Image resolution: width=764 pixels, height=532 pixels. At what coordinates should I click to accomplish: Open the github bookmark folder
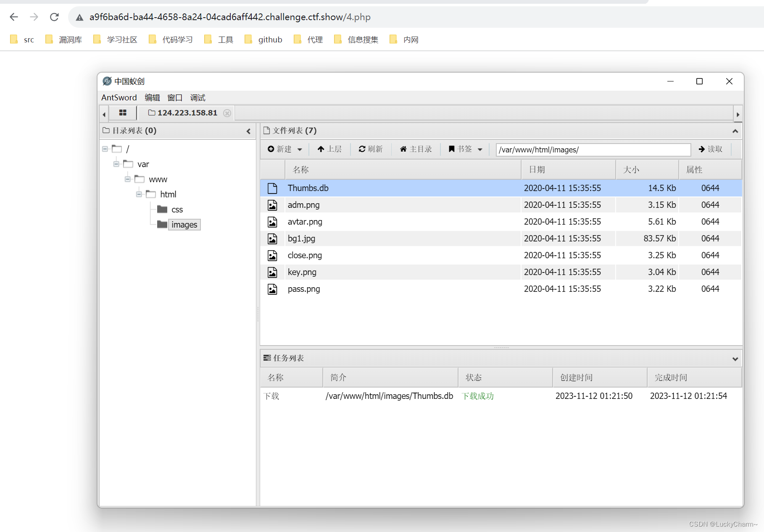click(x=263, y=39)
